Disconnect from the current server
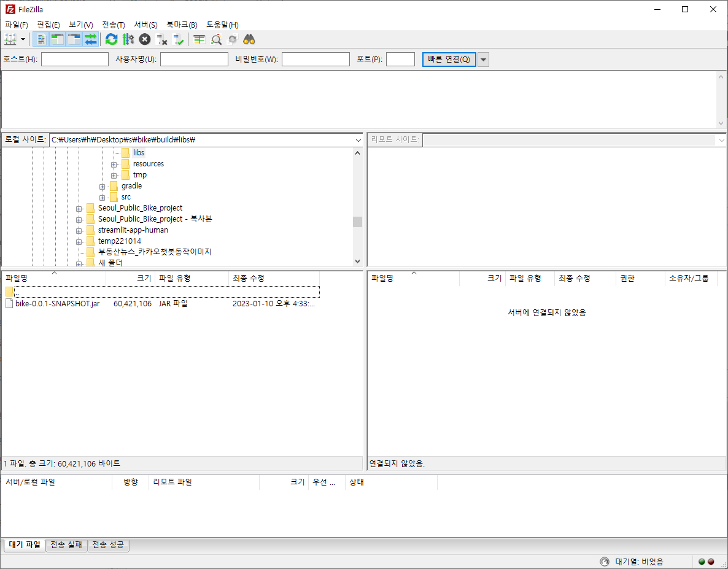 [161, 39]
